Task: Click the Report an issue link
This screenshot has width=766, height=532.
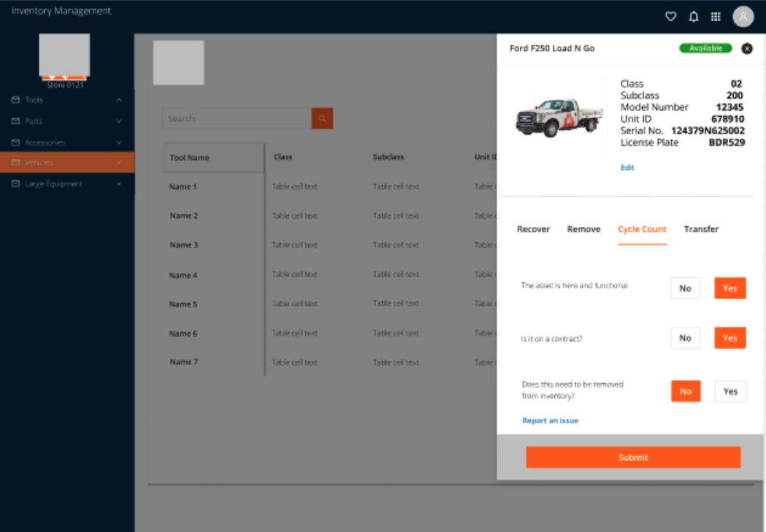Action: [550, 420]
